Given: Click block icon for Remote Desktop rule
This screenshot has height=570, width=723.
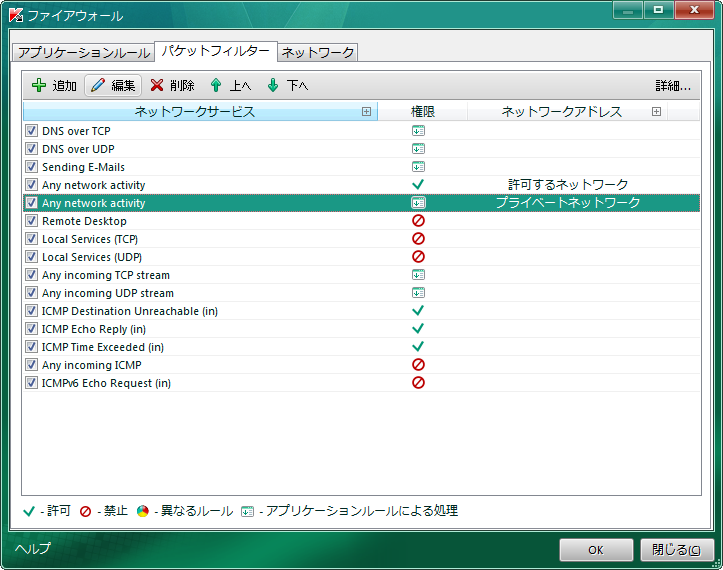Looking at the screenshot, I should coord(418,221).
